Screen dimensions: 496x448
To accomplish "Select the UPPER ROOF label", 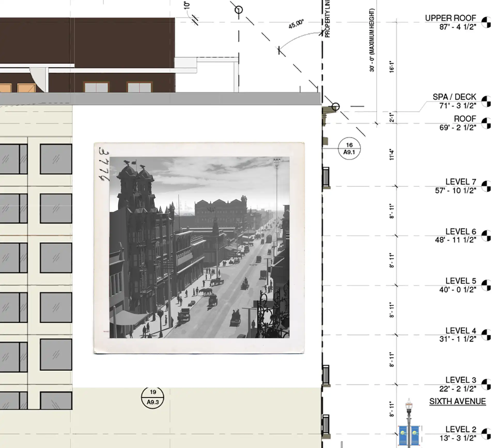I will coord(450,18).
